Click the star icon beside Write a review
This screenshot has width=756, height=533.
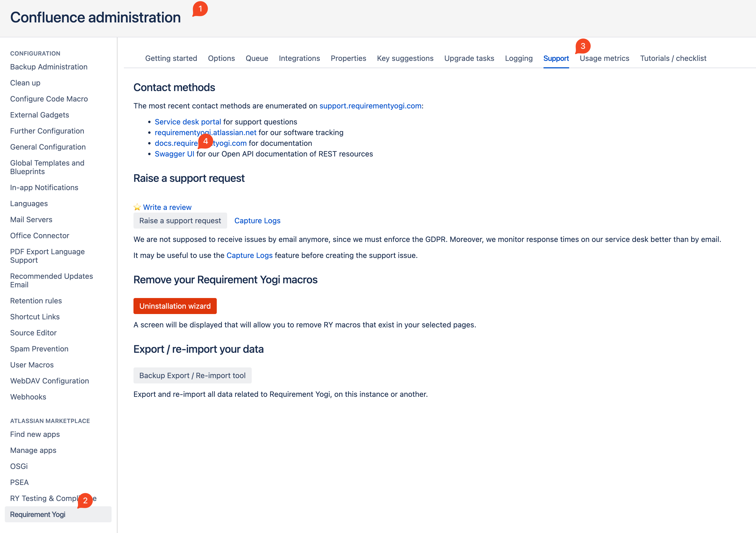click(x=137, y=207)
